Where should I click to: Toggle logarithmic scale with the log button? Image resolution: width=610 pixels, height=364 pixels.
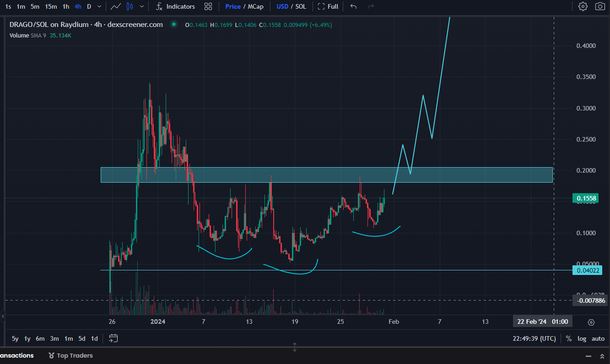[x=582, y=338]
